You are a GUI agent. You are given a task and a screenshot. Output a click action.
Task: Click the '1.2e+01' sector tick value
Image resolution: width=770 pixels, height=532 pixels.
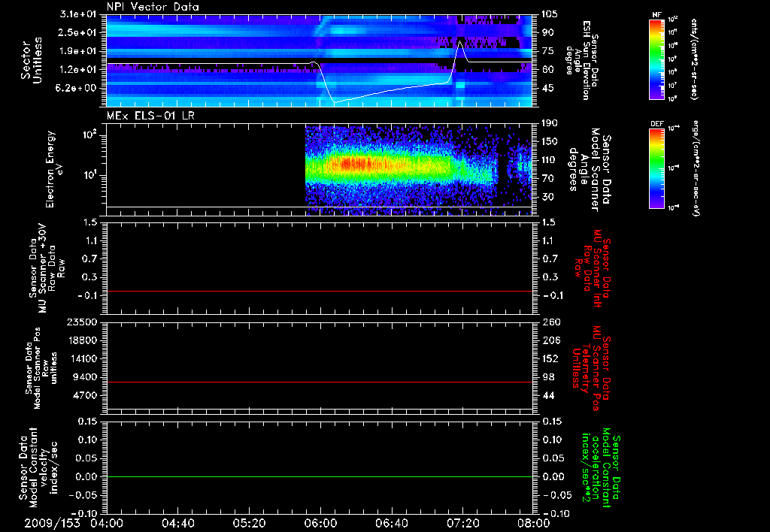78,69
